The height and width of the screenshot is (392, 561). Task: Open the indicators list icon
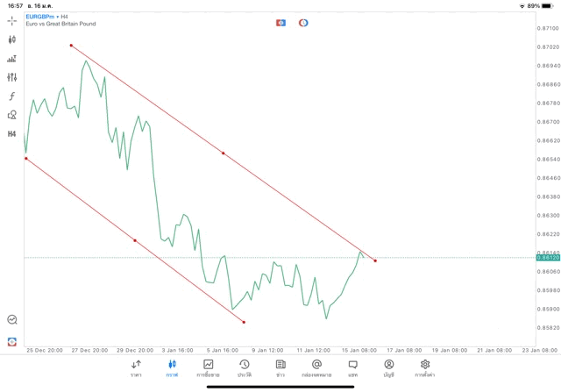(12, 59)
